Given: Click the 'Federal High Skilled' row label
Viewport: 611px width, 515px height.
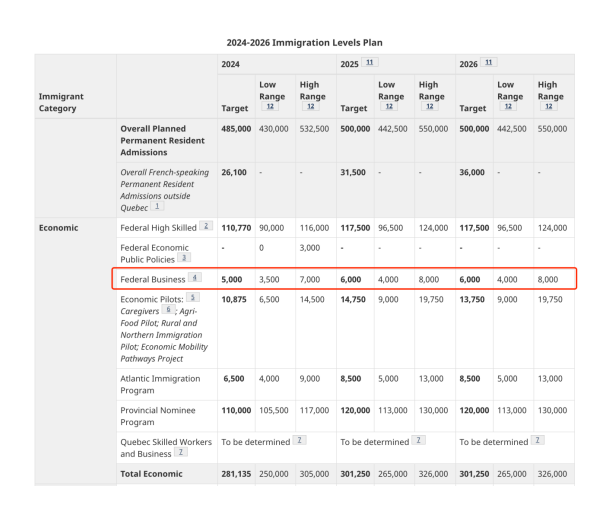Looking at the screenshot, I should (158, 228).
